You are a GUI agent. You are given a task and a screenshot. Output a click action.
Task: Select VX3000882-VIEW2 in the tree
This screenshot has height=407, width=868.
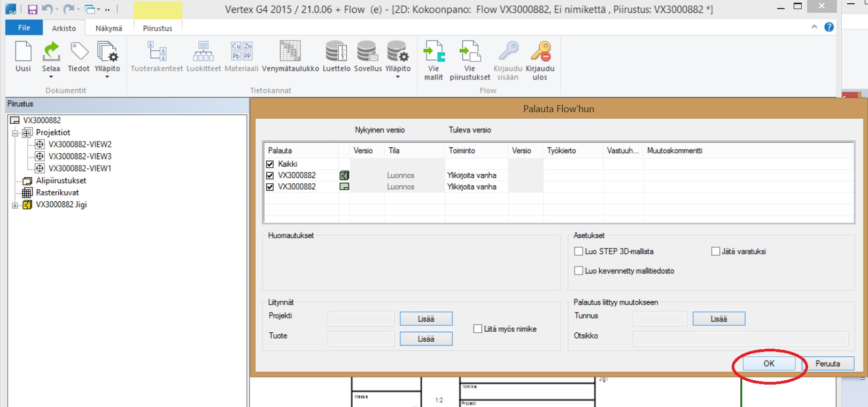click(80, 144)
